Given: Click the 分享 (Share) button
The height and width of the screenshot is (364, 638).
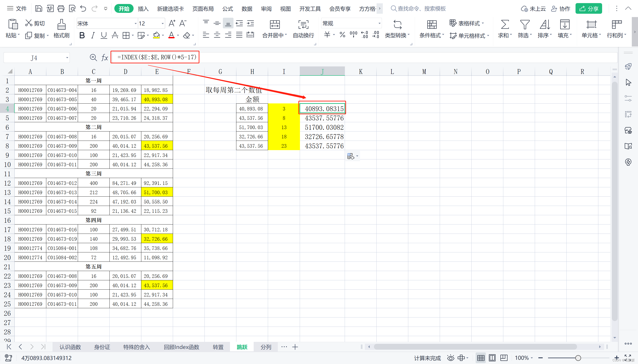Looking at the screenshot, I should (588, 9).
